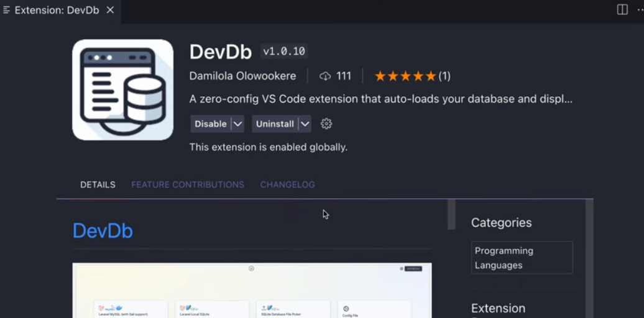Select the Extension: DevDb editor tab

pos(60,11)
